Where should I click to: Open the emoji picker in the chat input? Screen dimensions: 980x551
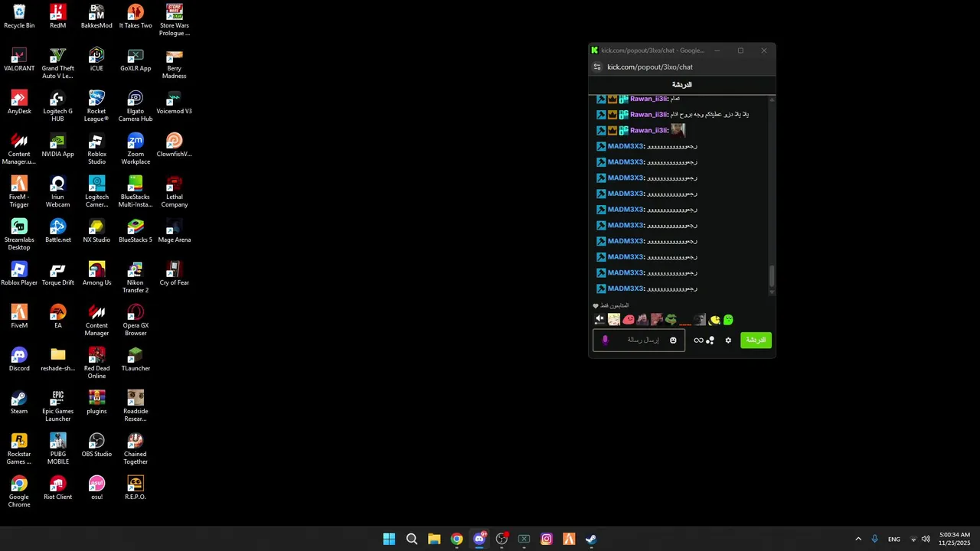673,340
